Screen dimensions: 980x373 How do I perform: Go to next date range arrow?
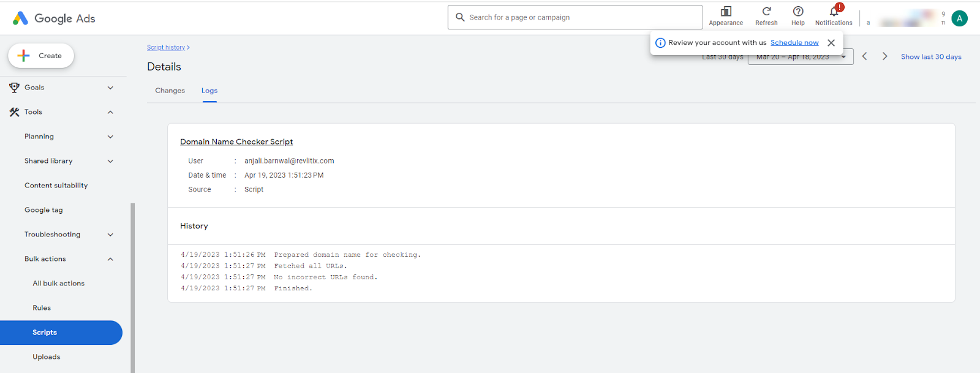pyautogui.click(x=884, y=56)
